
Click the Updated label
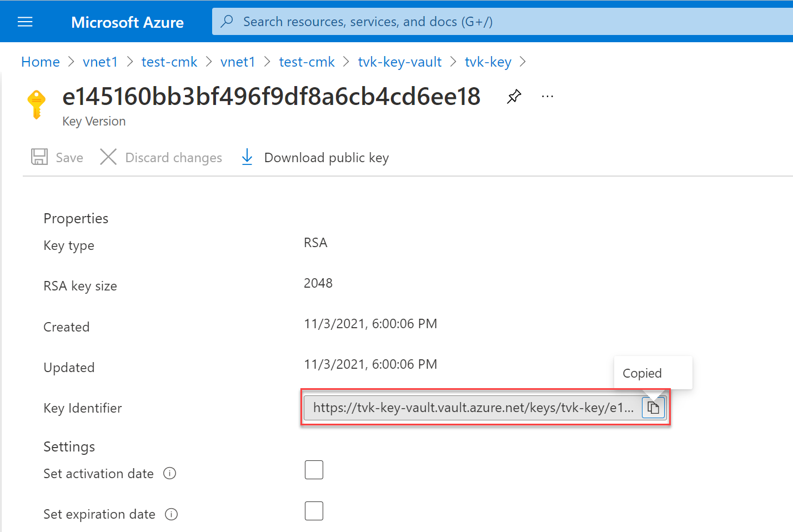coord(69,368)
